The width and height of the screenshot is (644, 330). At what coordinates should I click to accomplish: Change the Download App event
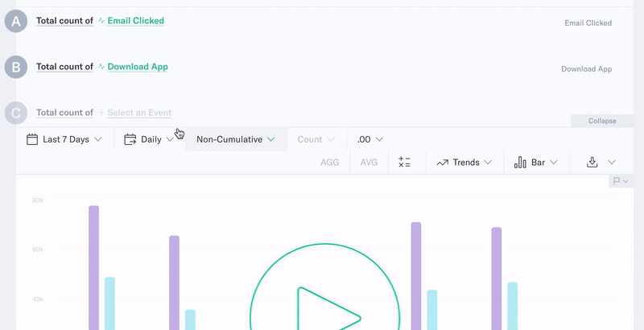[x=138, y=67]
